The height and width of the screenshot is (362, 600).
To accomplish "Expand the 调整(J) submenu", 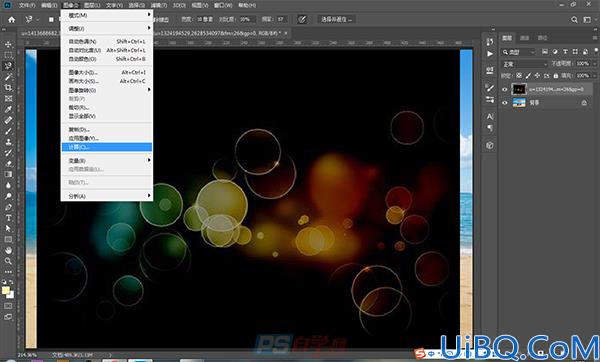I will [x=107, y=28].
